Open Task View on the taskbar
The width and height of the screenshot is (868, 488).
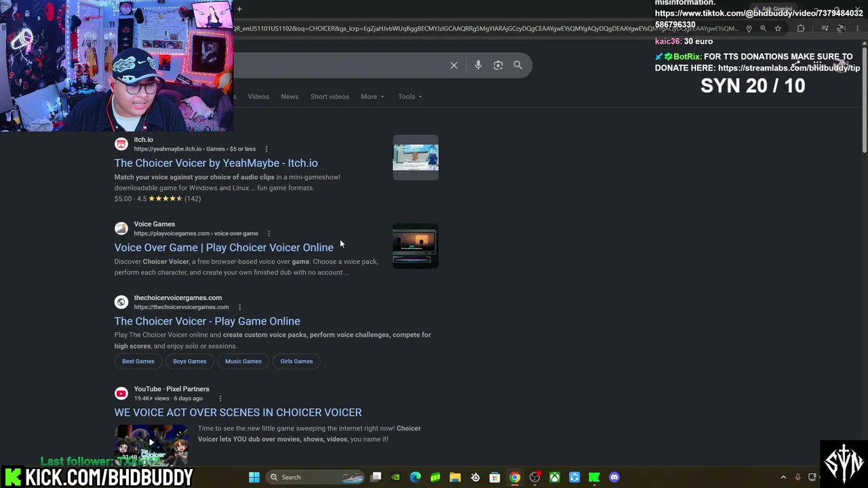pyautogui.click(x=376, y=477)
